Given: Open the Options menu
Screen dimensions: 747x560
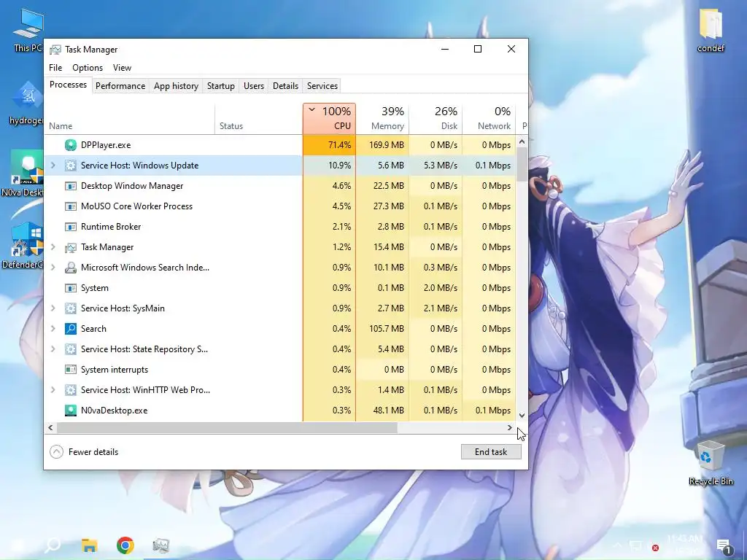Looking at the screenshot, I should tap(88, 68).
